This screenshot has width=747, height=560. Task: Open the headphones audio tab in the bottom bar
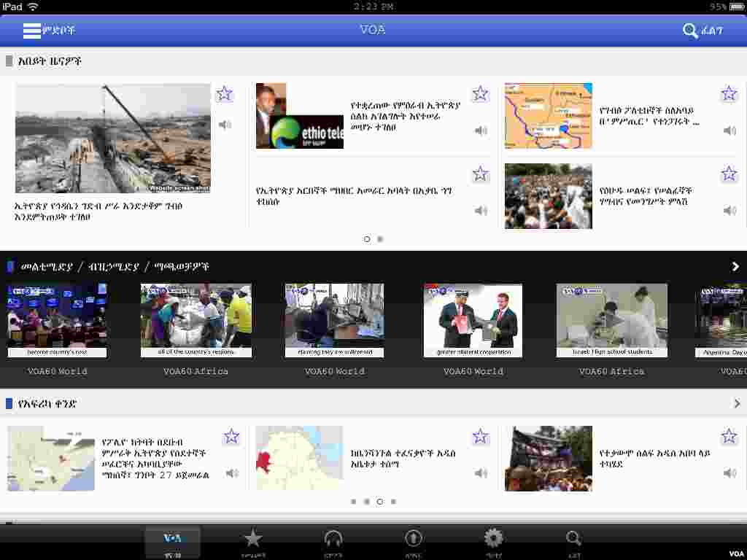[333, 538]
